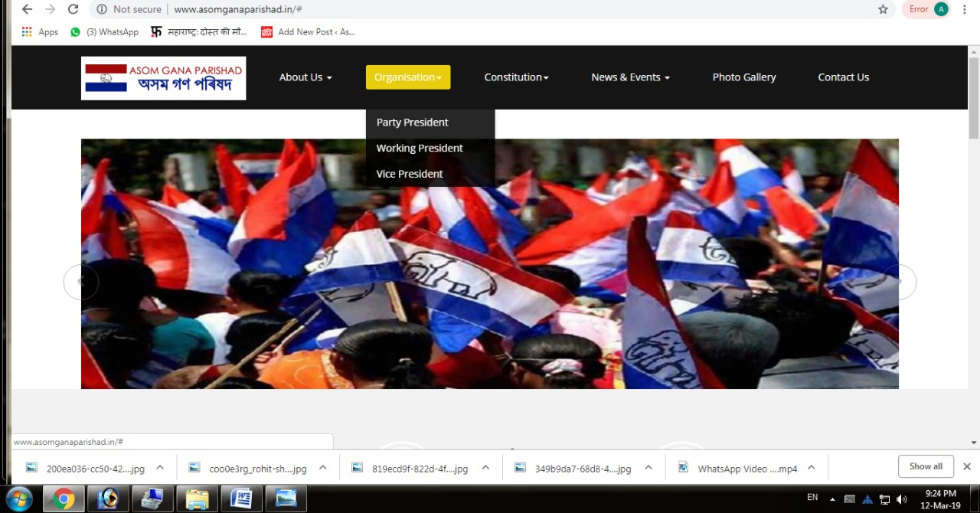
Task: Open the Contact Us page
Action: 844,77
